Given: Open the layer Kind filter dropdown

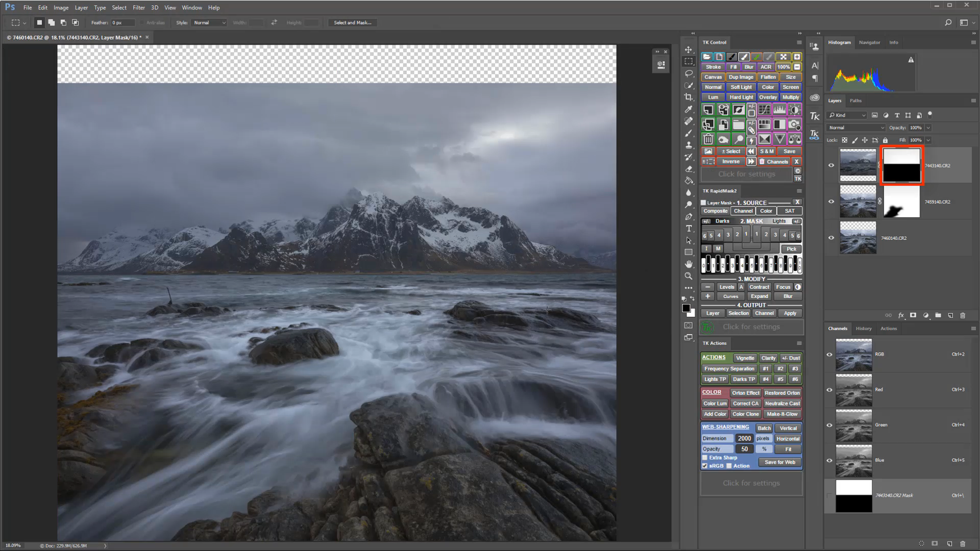Looking at the screenshot, I should click(847, 115).
